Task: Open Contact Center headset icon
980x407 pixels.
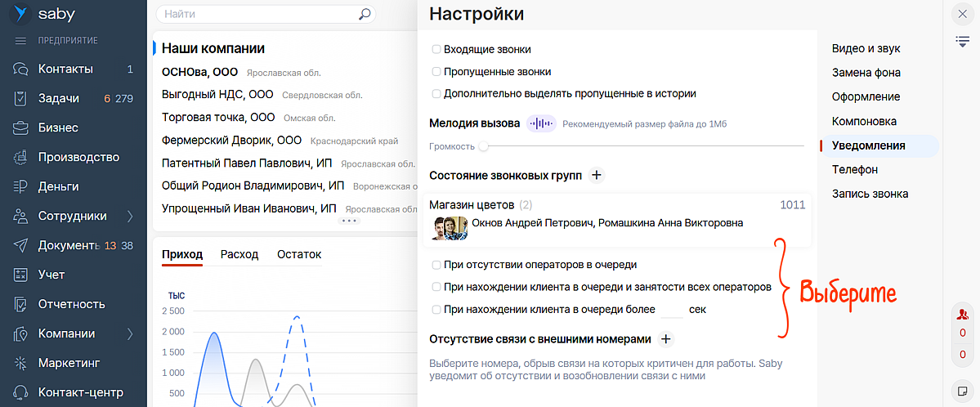Action: pos(22,392)
